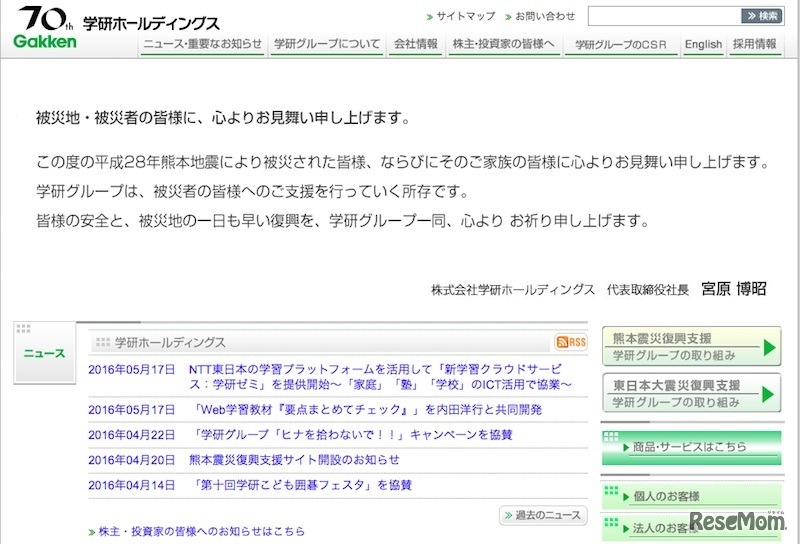Viewport: 800px width, 544px height.
Task: Expand 個人のお客様 section
Action: coord(691,496)
